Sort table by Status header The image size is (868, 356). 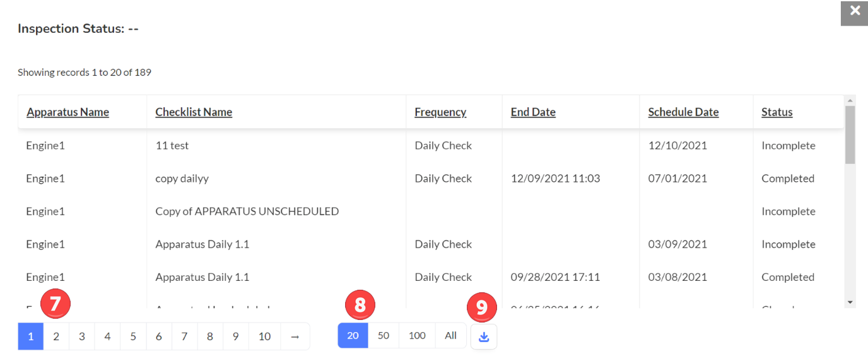click(x=777, y=112)
